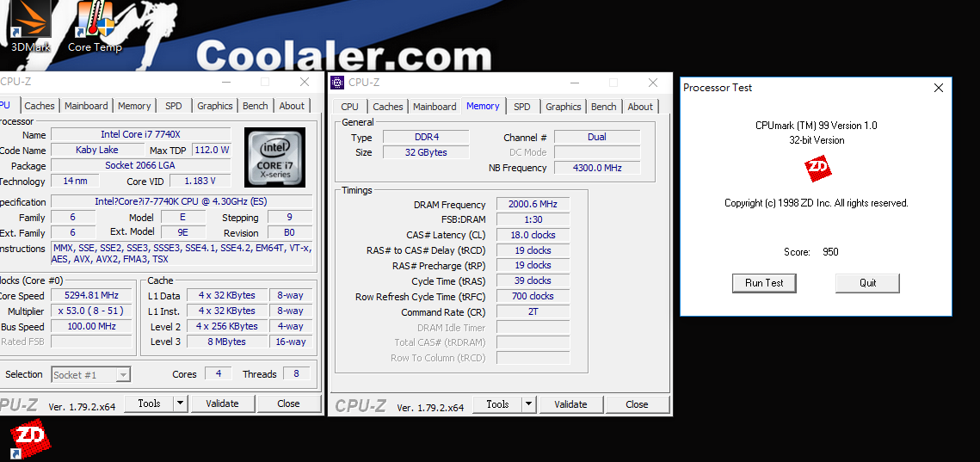The height and width of the screenshot is (462, 980).
Task: Click the Specification field with i7-7740K text
Action: click(182, 201)
